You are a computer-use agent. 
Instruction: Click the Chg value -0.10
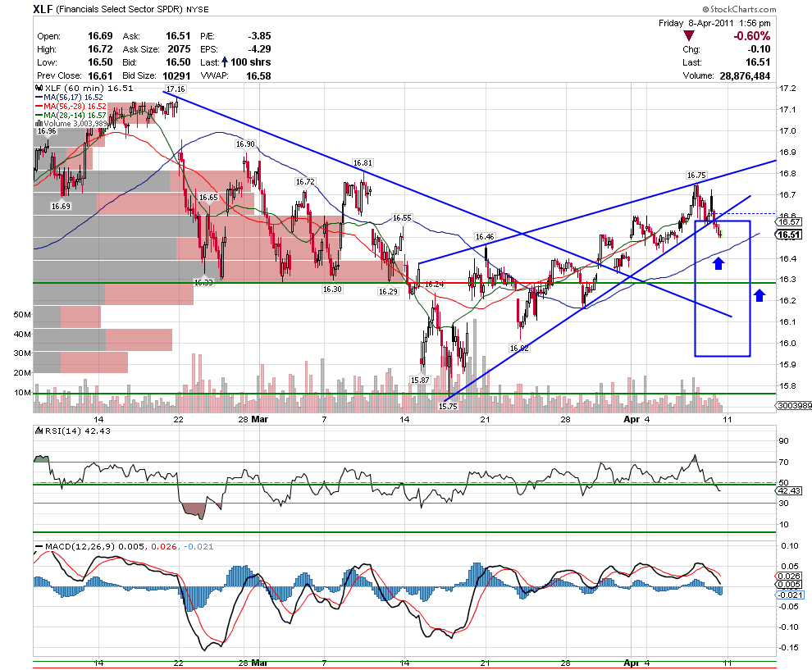coord(759,49)
